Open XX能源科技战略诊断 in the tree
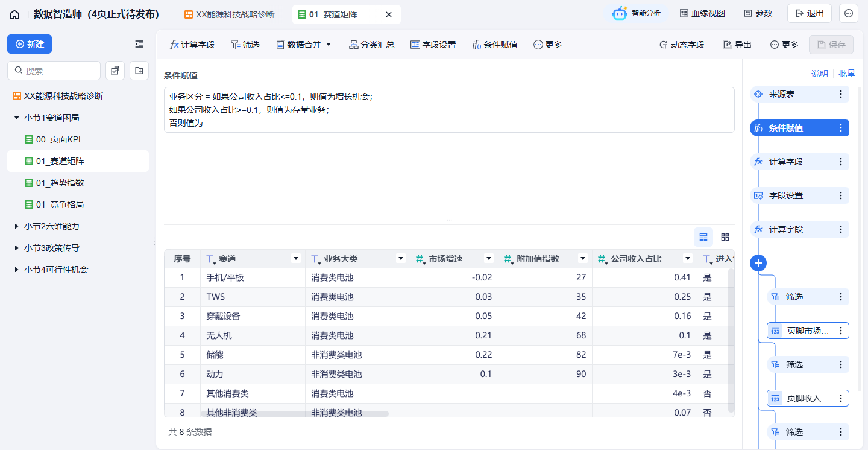The image size is (868, 450). click(x=58, y=96)
